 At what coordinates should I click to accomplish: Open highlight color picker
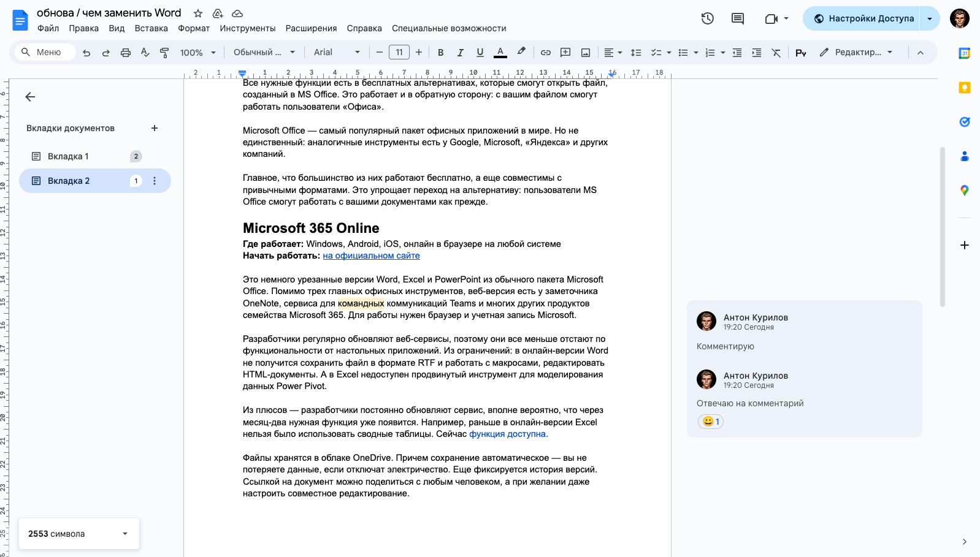pyautogui.click(x=521, y=52)
